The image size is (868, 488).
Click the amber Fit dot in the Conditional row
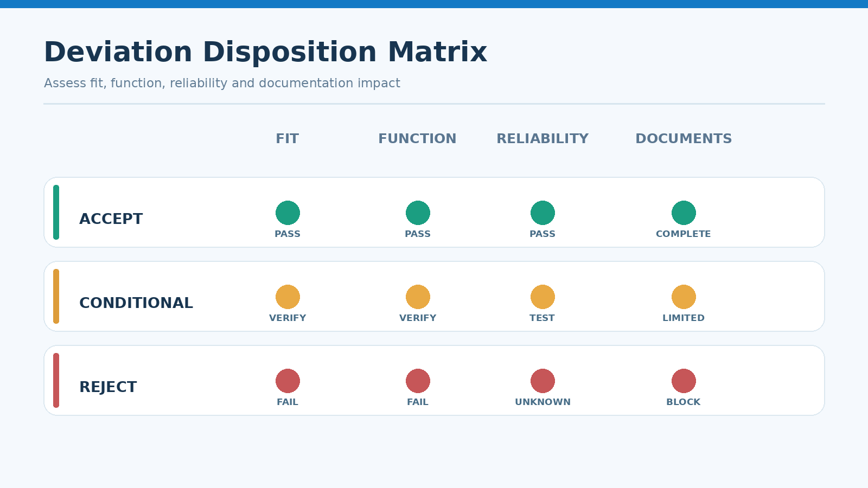click(288, 297)
